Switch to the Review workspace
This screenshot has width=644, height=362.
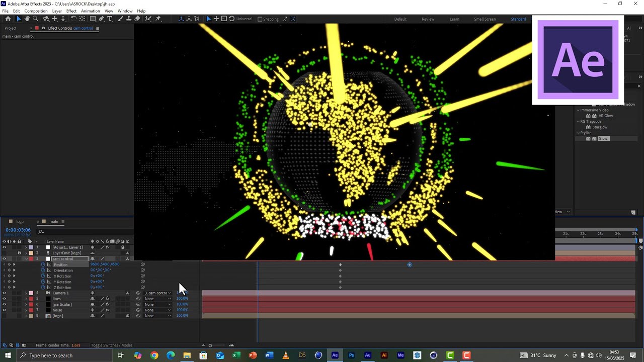[x=428, y=19]
